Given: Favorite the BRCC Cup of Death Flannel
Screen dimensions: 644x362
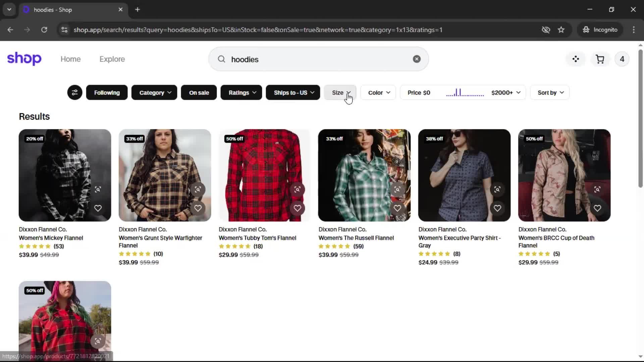Looking at the screenshot, I should [x=597, y=208].
